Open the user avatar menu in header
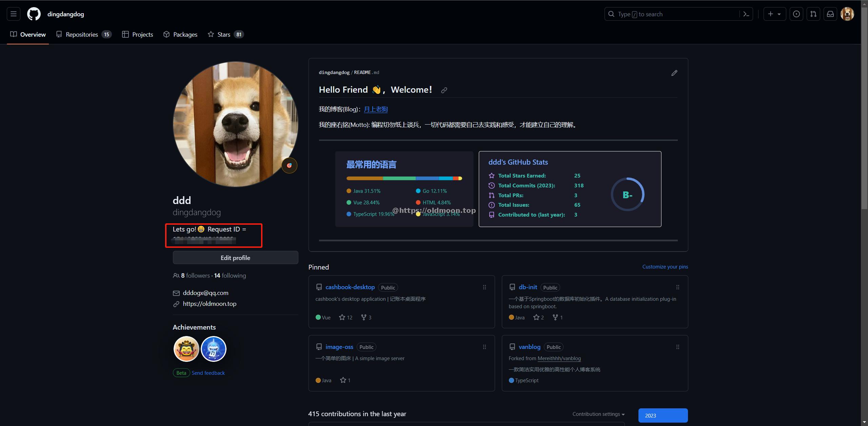Screen dimensions: 868x426 coord(847,14)
